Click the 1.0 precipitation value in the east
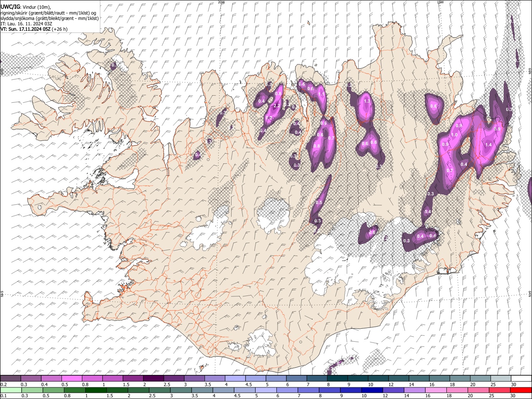The height and width of the screenshot is (399, 532). (x=454, y=135)
